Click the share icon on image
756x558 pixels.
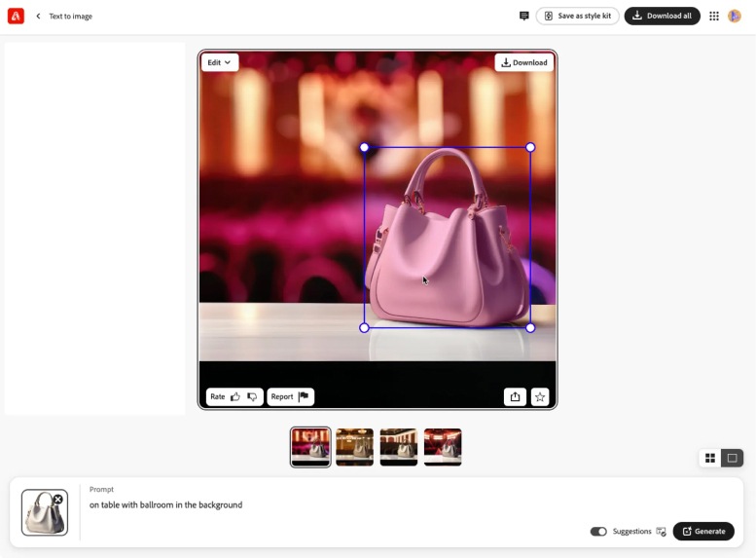515,396
